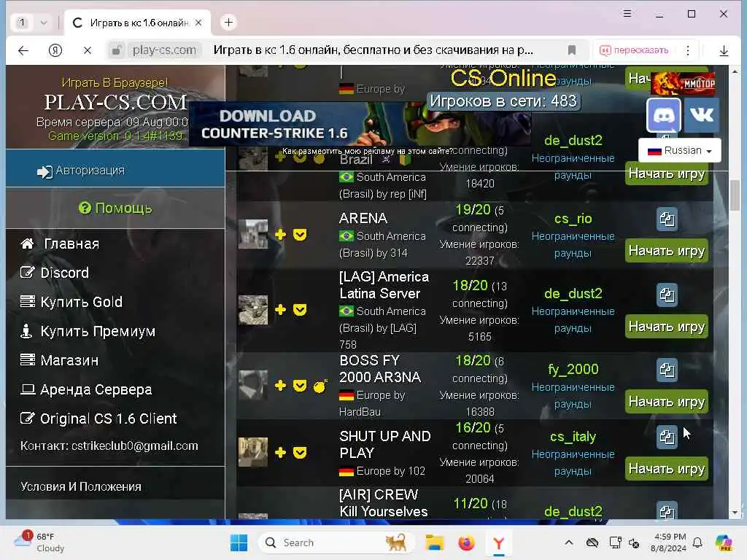This screenshot has width=747, height=560.
Task: Open Купить Премиум menu item
Action: tap(88, 332)
